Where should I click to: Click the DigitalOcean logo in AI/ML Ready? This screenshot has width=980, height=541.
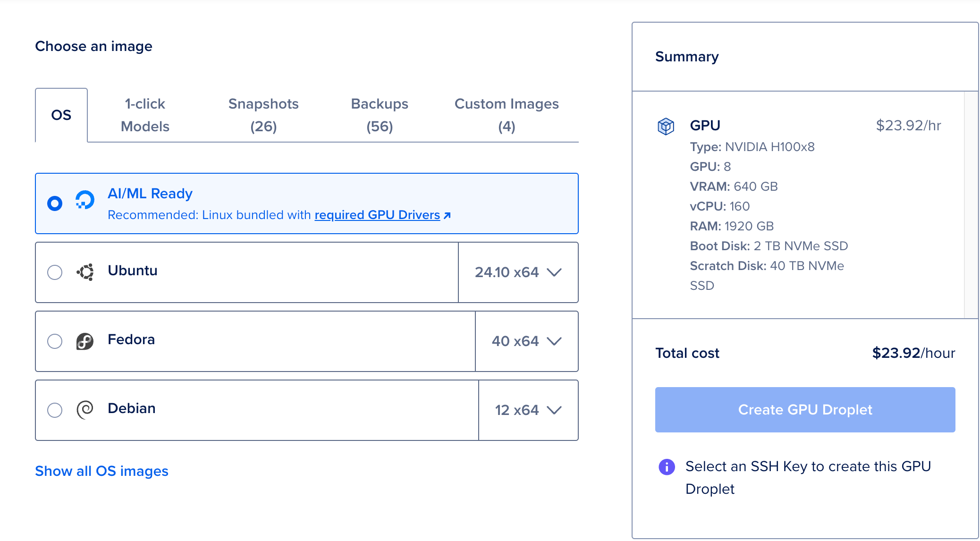[x=85, y=200]
